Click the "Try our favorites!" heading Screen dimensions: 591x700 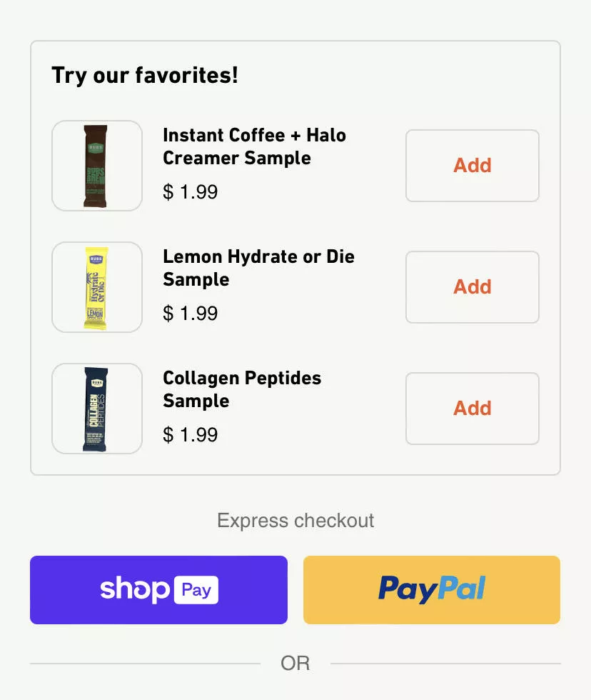coord(145,75)
